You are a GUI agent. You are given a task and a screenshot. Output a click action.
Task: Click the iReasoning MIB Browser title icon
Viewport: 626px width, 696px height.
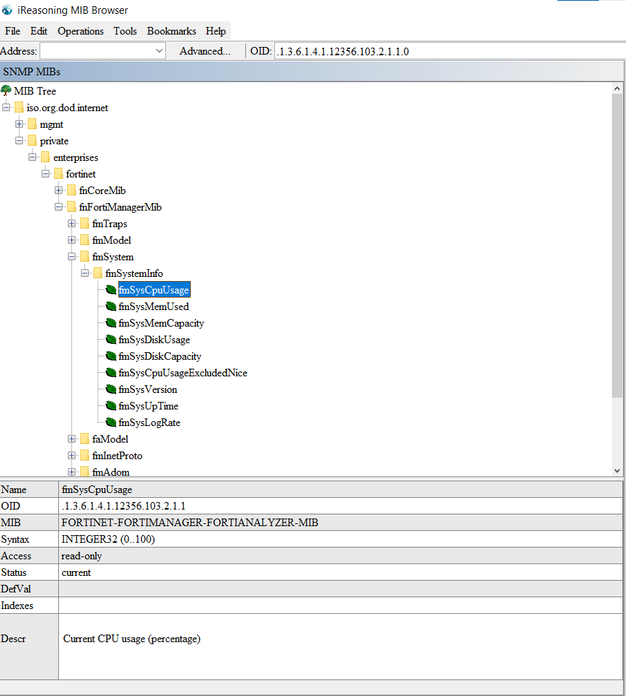pyautogui.click(x=7, y=10)
